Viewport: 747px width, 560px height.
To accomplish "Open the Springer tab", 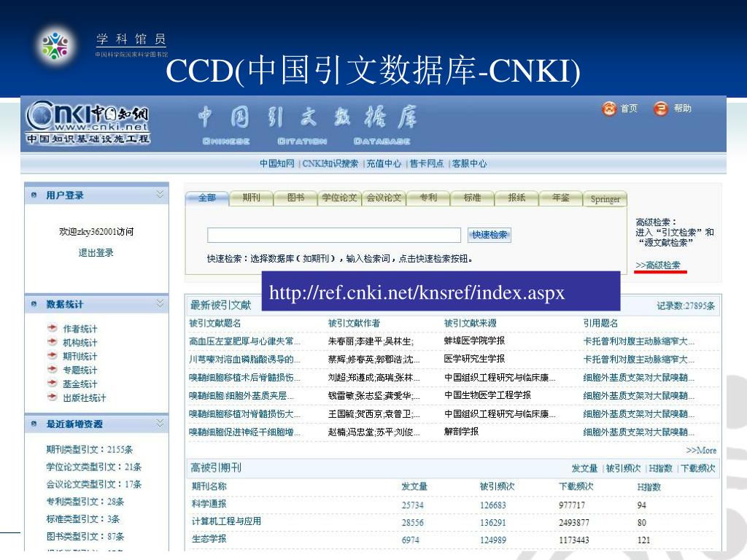I will click(x=605, y=198).
